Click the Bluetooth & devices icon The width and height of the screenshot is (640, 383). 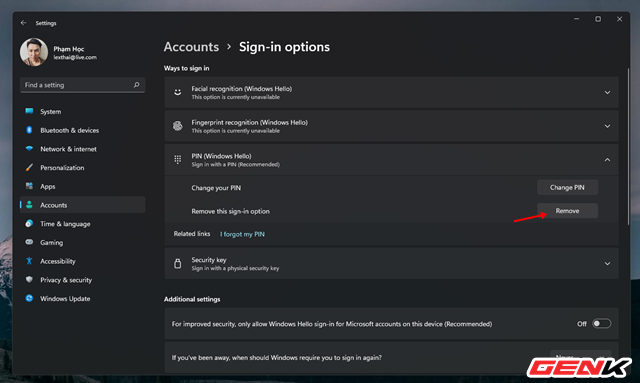coord(29,130)
